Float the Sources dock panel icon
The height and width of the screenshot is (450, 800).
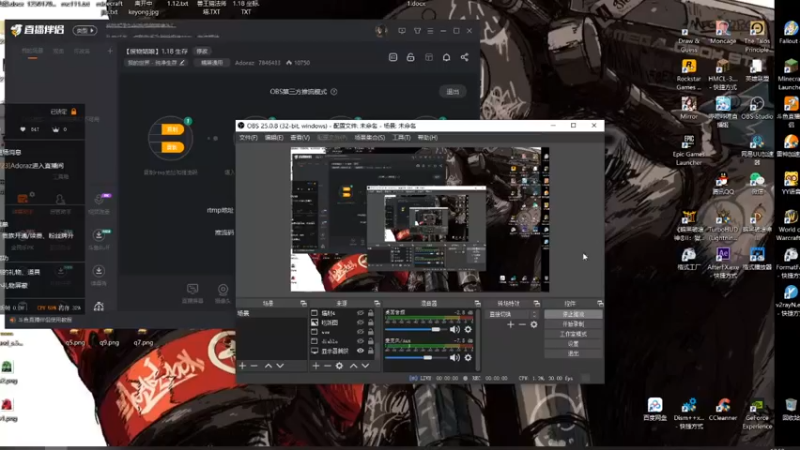[377, 303]
